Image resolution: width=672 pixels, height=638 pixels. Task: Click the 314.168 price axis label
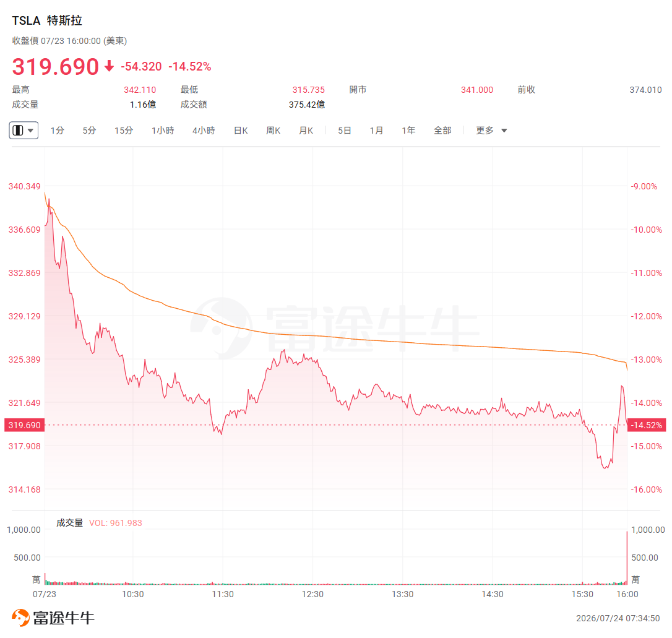[24, 489]
